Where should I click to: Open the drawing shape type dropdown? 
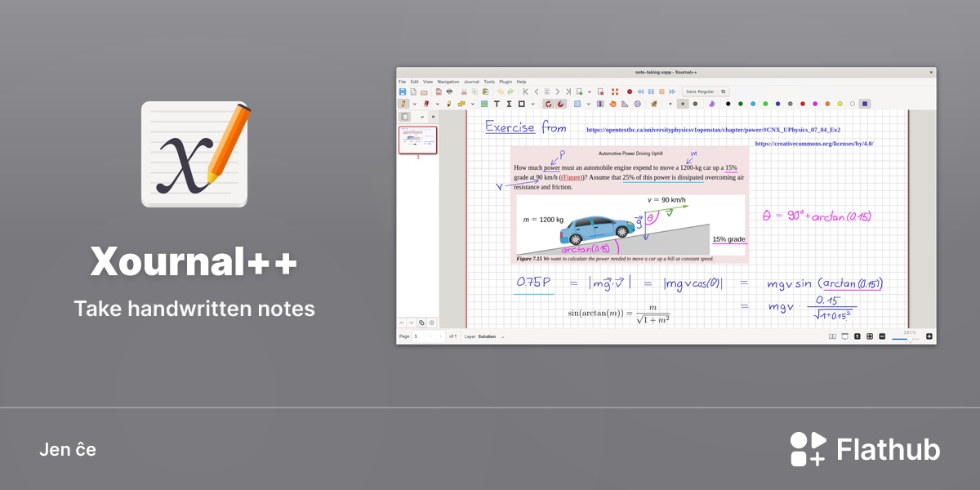[533, 104]
